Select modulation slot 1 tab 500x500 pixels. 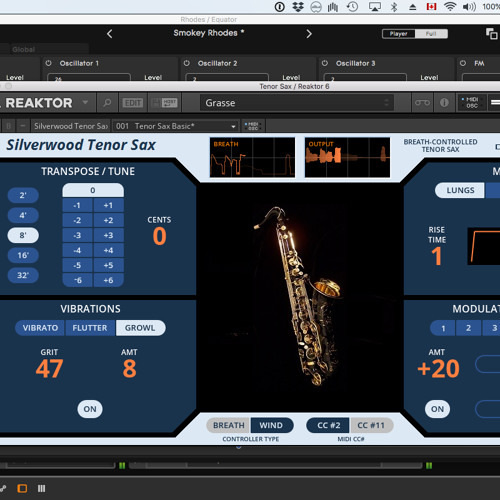[x=443, y=328]
